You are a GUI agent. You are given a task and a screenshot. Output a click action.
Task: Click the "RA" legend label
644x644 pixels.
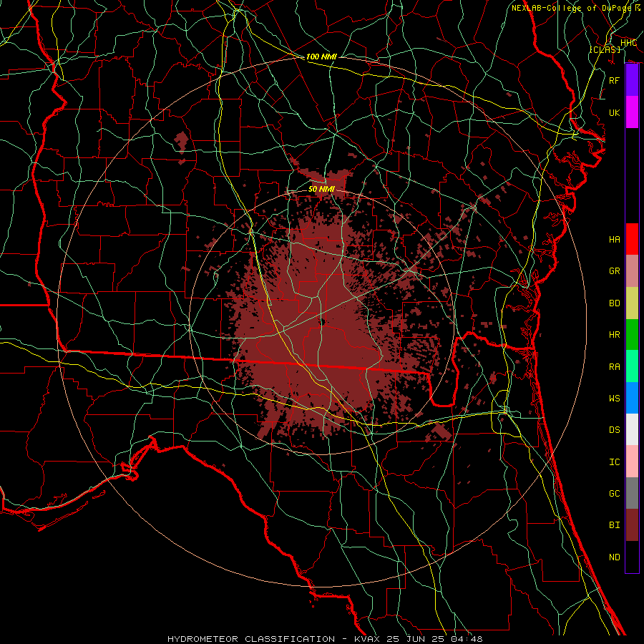615,366
